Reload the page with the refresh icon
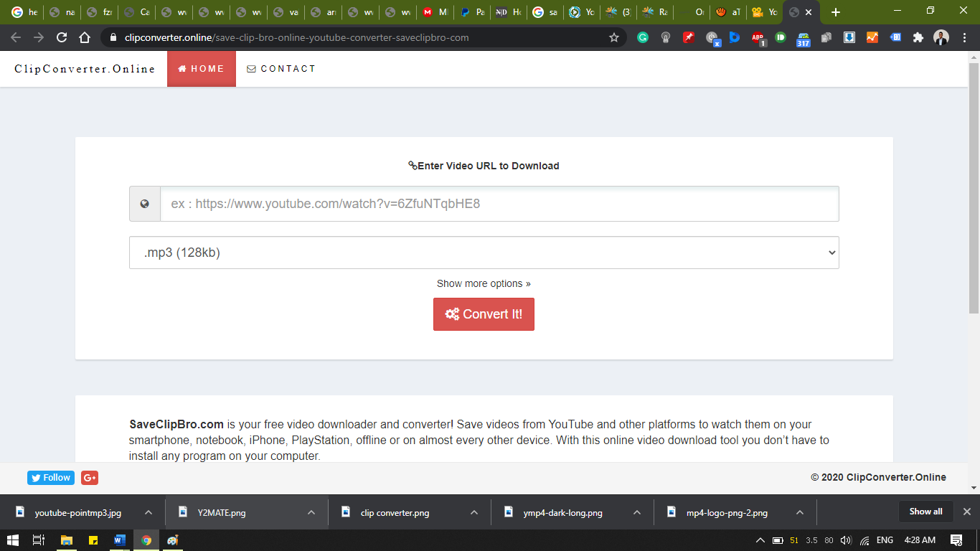This screenshot has height=551, width=980. [x=62, y=37]
